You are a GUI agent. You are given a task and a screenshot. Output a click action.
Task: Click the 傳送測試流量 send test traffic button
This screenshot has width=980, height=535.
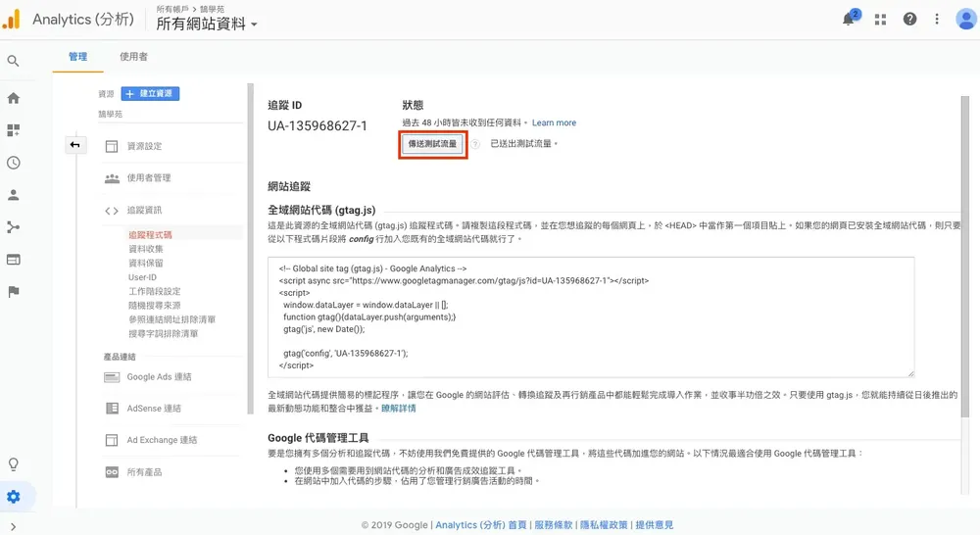tap(432, 144)
